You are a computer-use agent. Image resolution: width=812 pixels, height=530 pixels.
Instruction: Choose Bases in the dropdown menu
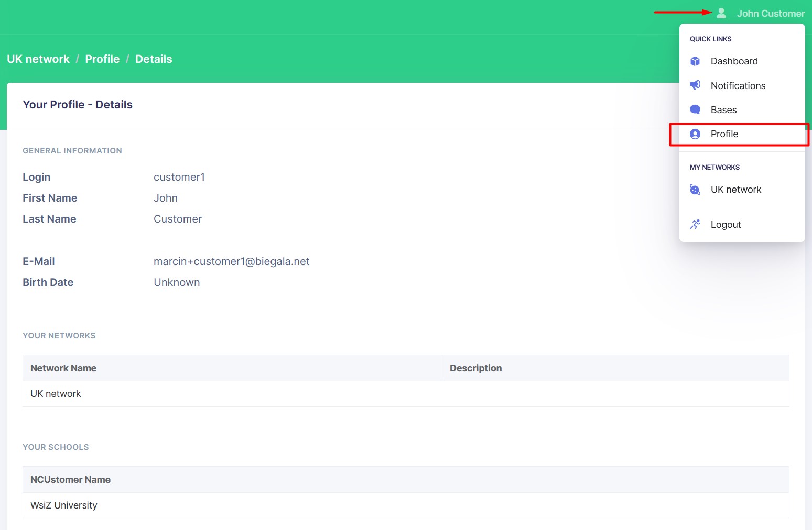pyautogui.click(x=723, y=110)
